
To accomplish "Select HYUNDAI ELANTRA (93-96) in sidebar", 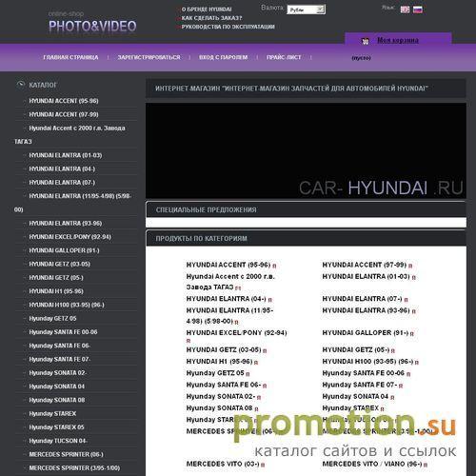I will click(x=66, y=224).
